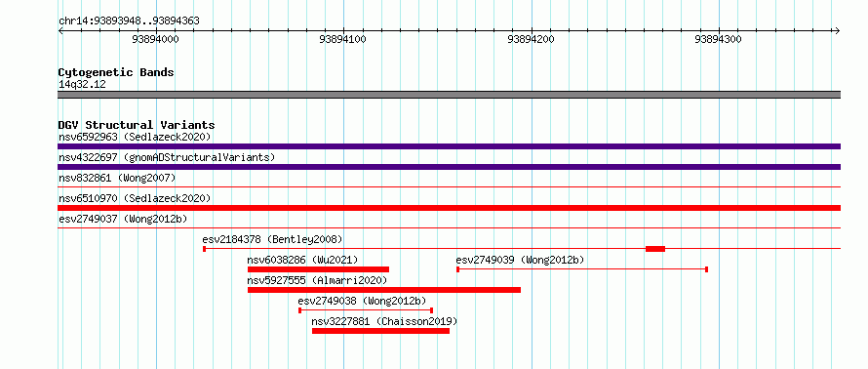Click the 93894200 ruler position
This screenshot has width=868, height=369.
pos(531,40)
